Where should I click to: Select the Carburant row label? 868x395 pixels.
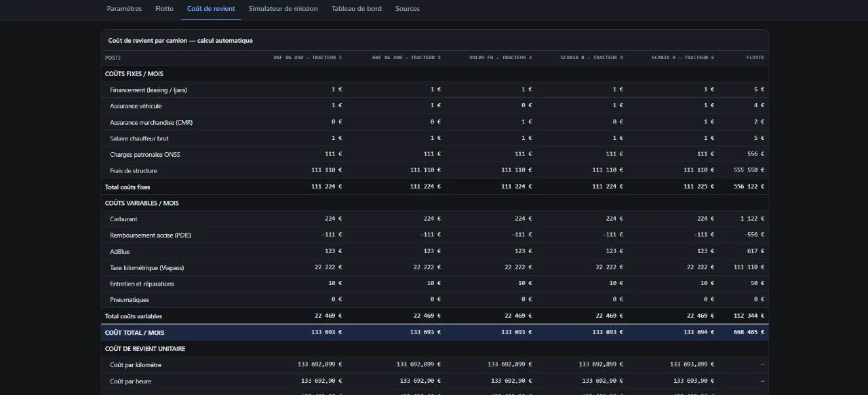(x=123, y=219)
